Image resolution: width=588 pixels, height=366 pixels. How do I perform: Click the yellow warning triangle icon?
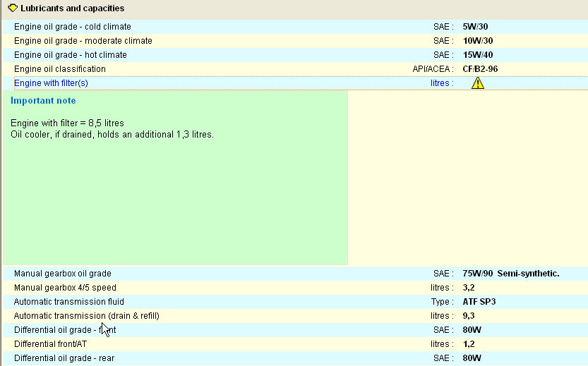click(478, 83)
